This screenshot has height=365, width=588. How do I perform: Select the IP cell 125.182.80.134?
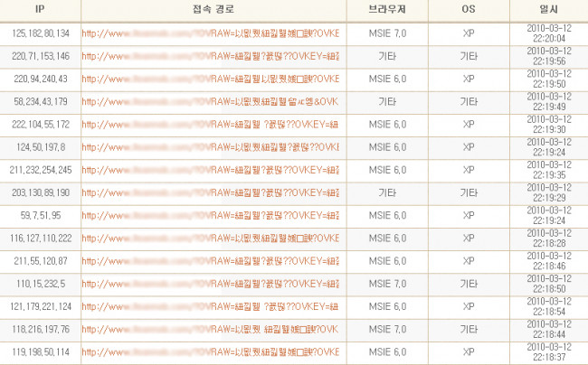pyautogui.click(x=41, y=33)
